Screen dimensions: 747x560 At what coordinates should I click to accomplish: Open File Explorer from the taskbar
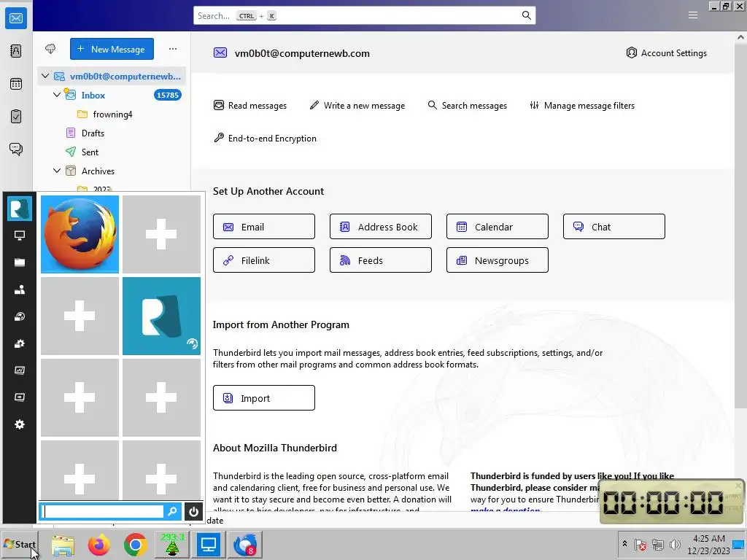tap(63, 545)
